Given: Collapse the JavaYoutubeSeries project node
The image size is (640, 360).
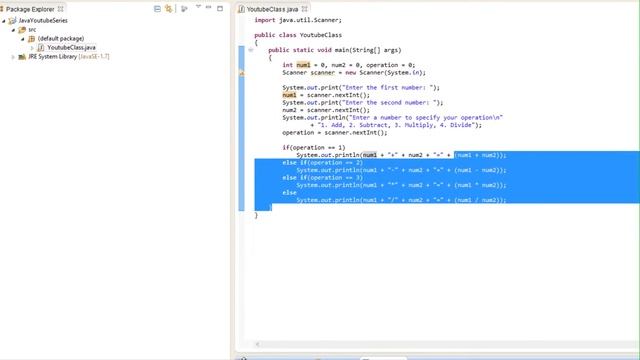Looking at the screenshot, I should click(x=4, y=20).
